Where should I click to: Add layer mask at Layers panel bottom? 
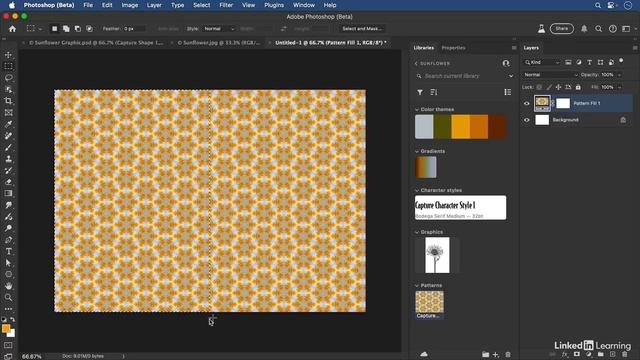(x=577, y=355)
